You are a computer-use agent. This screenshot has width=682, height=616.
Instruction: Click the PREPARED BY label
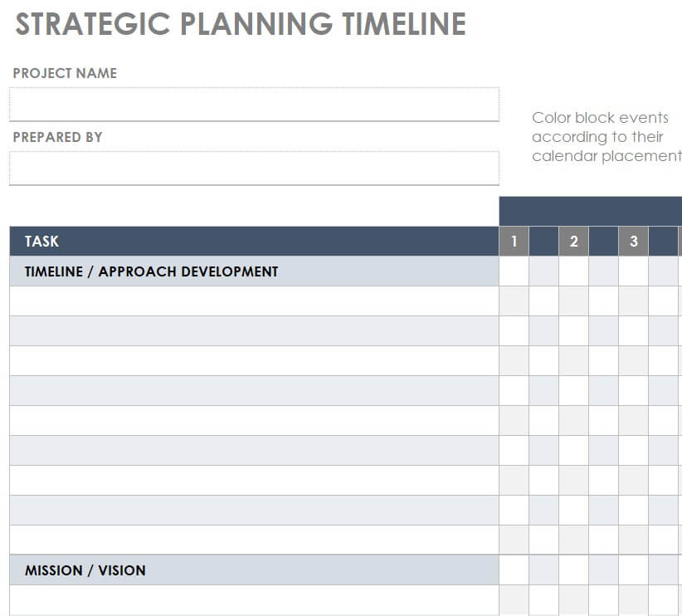point(58,137)
